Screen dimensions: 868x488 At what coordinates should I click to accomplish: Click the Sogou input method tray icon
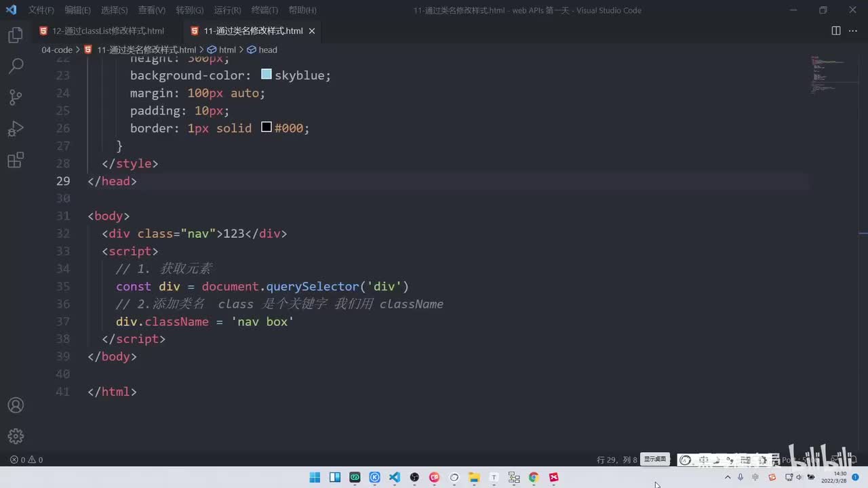[772, 477]
